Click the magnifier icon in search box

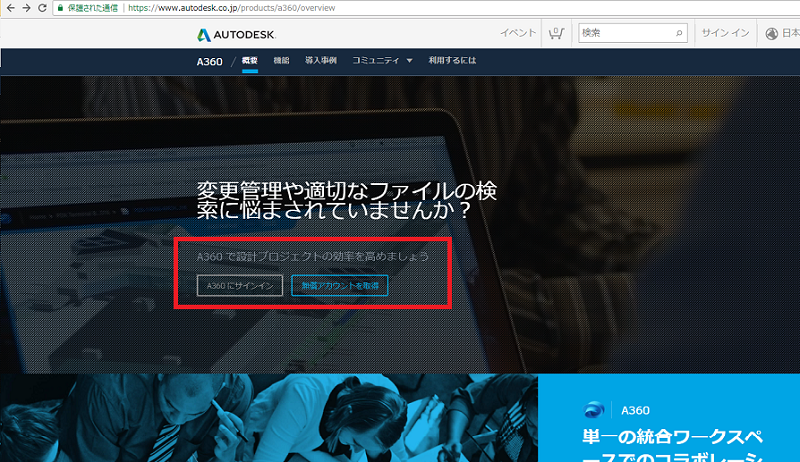coord(679,33)
